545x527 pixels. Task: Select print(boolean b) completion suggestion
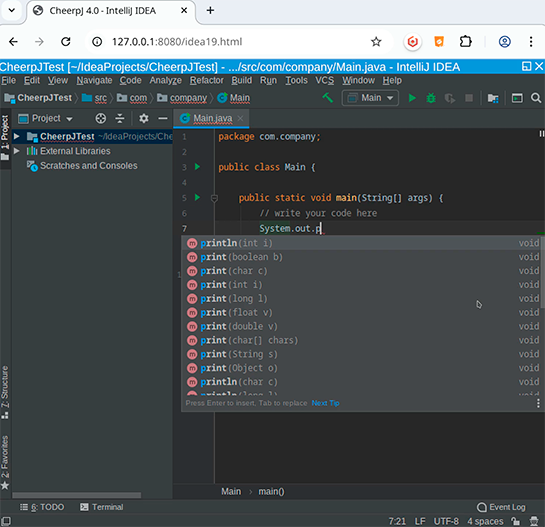coord(361,257)
